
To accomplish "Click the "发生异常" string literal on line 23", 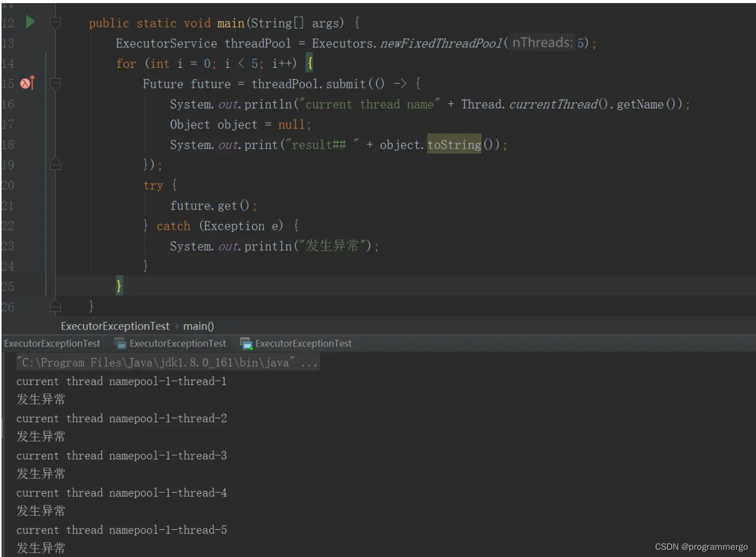I will click(332, 246).
